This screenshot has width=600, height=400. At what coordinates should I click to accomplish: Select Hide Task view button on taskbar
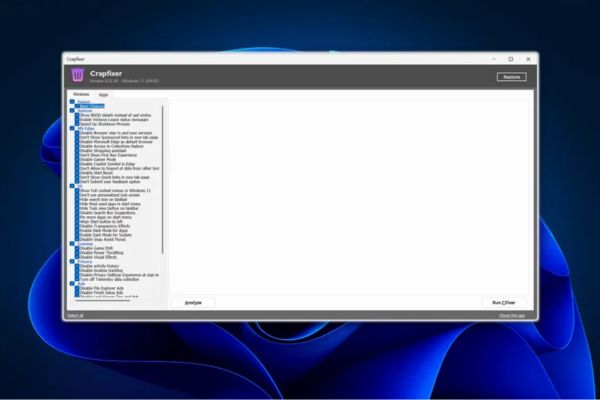pos(109,209)
